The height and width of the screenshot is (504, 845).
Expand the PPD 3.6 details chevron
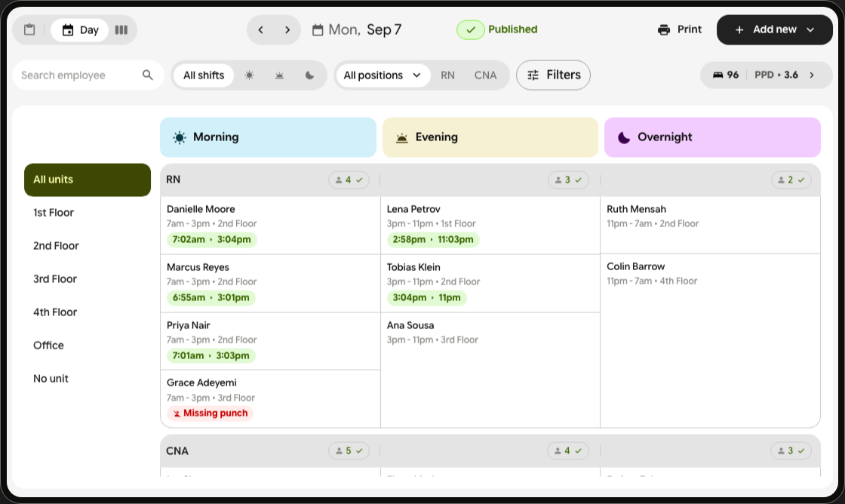click(812, 75)
